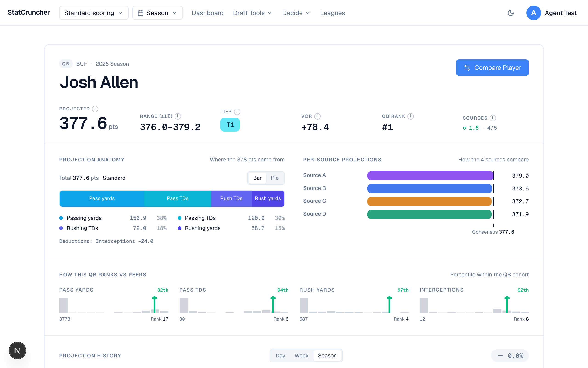This screenshot has height=368, width=588.
Task: Click the Pass TDs 94th percentile marker
Action: (273, 305)
